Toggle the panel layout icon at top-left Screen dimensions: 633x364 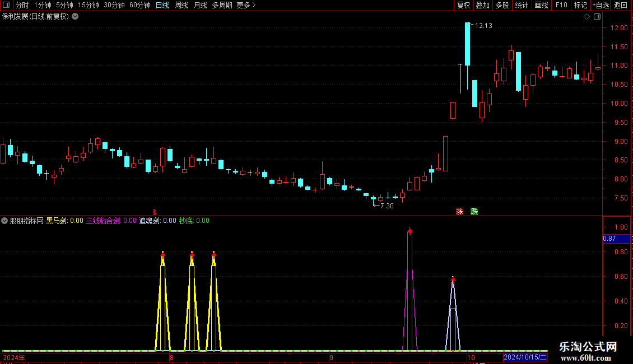[x=6, y=5]
